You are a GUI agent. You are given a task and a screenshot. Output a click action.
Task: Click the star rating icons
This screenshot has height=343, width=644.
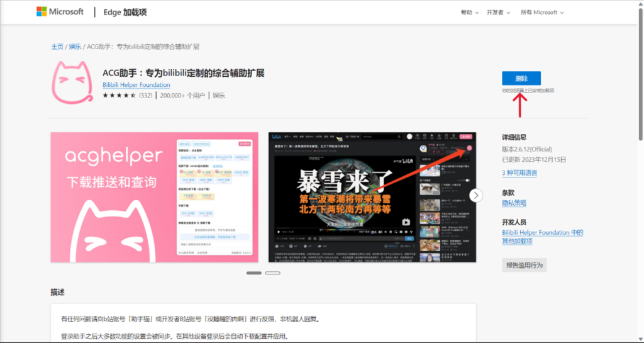119,95
